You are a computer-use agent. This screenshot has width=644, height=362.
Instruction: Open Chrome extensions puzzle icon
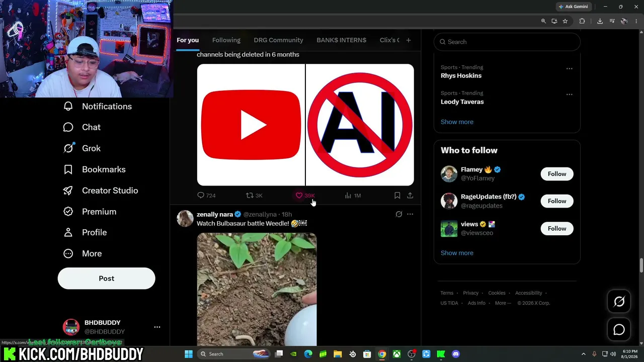pos(582,21)
